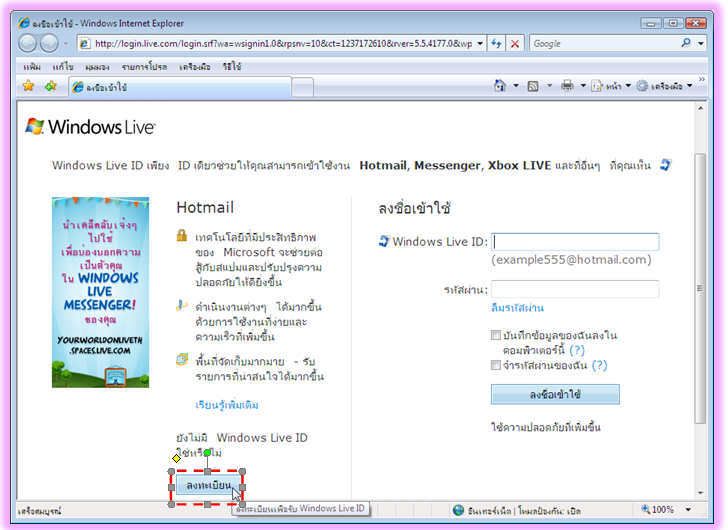Expand the zoom level dropdown arrow
The image size is (728, 530).
(688, 510)
